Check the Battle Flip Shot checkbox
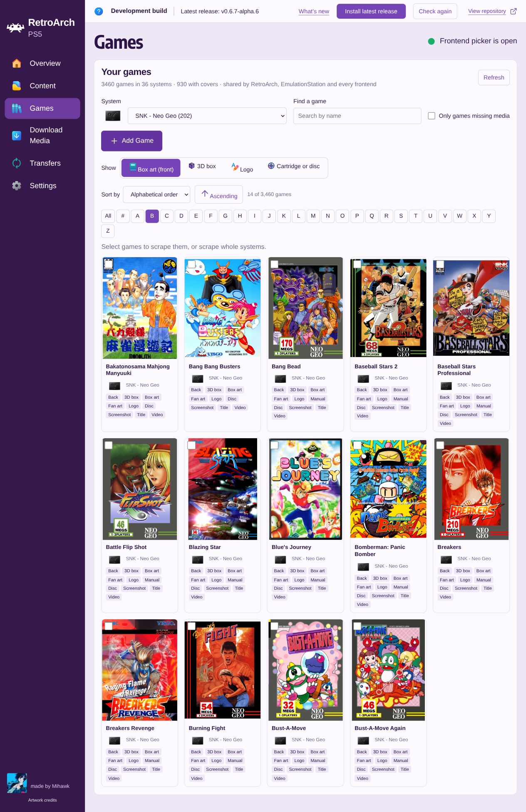 tap(109, 445)
